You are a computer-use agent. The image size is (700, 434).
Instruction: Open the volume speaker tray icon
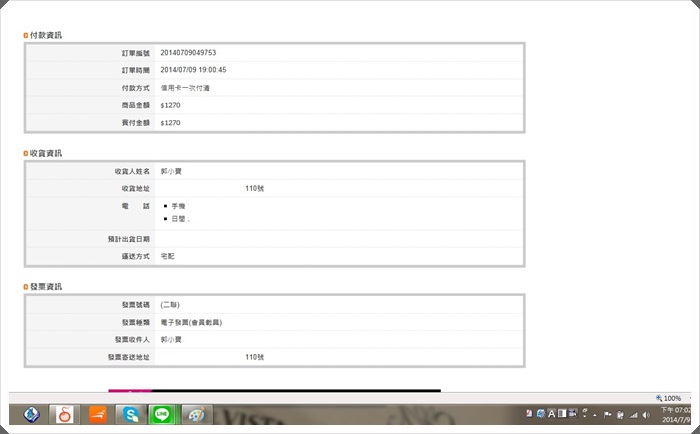point(646,413)
